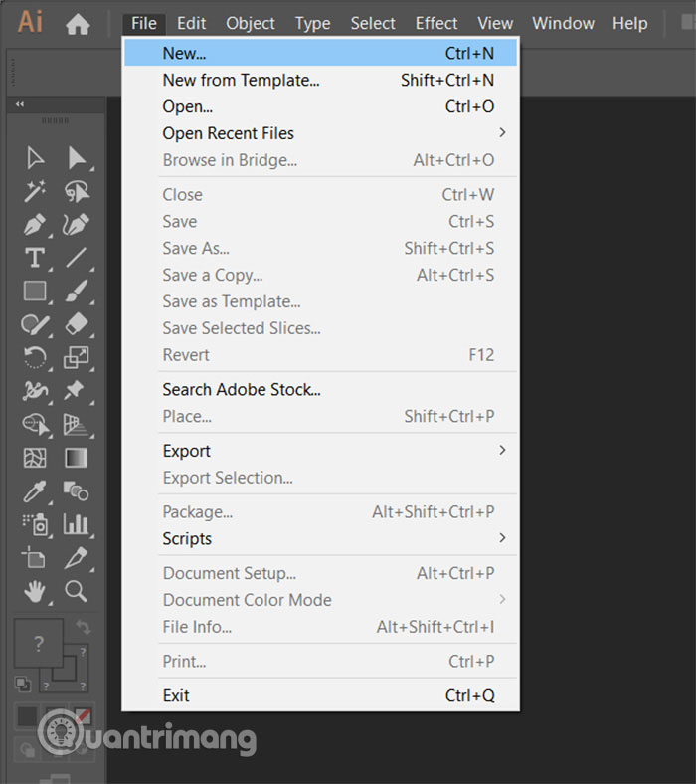The width and height of the screenshot is (696, 784).
Task: Select the Perspective Grid tool
Action: click(x=76, y=425)
